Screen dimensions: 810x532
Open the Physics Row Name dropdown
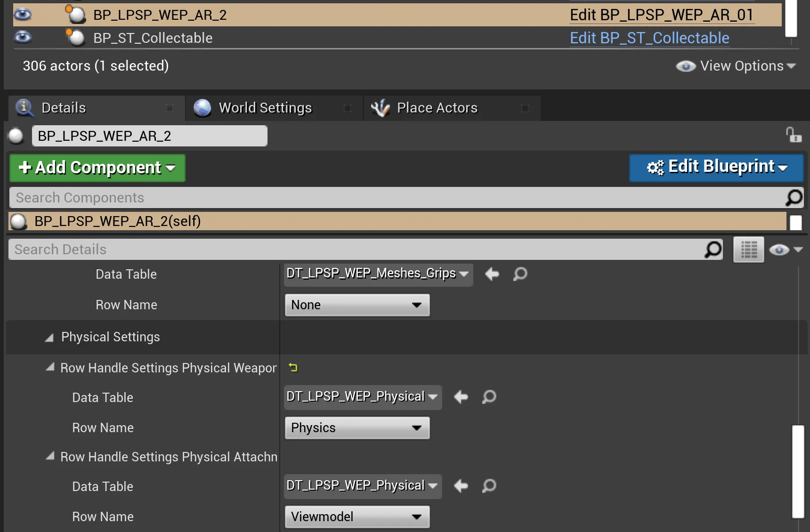point(357,428)
